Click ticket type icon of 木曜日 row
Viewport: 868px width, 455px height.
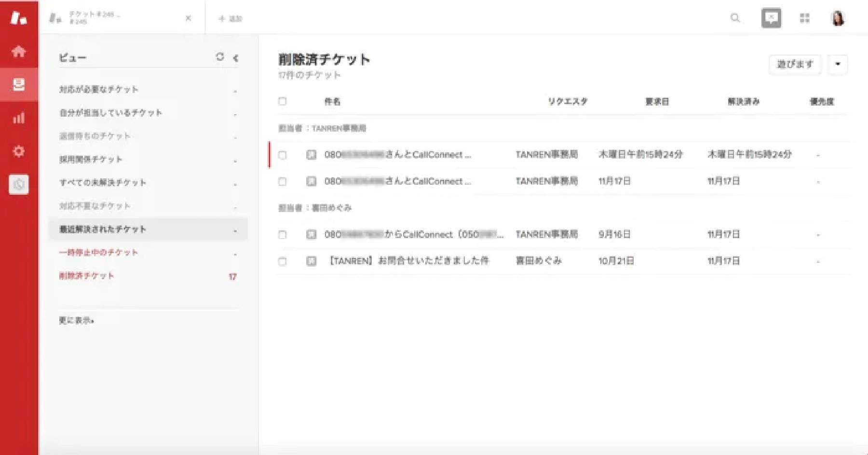point(312,155)
